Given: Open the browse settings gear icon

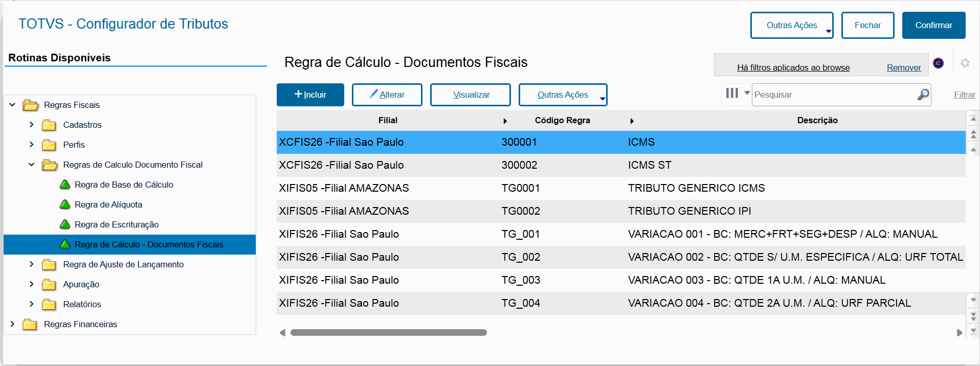Looking at the screenshot, I should (965, 63).
